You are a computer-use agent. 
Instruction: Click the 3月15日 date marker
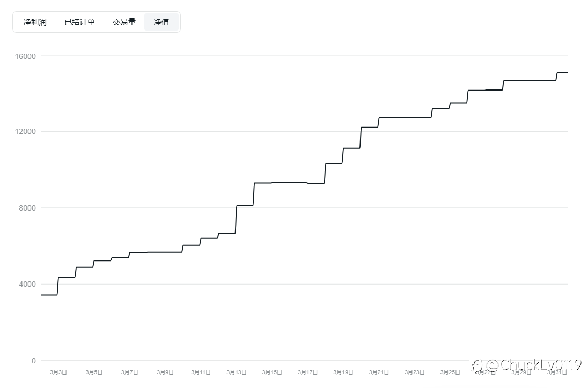click(x=272, y=372)
